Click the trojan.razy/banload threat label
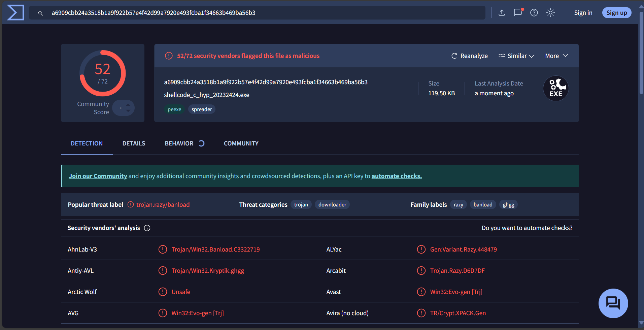 163,205
